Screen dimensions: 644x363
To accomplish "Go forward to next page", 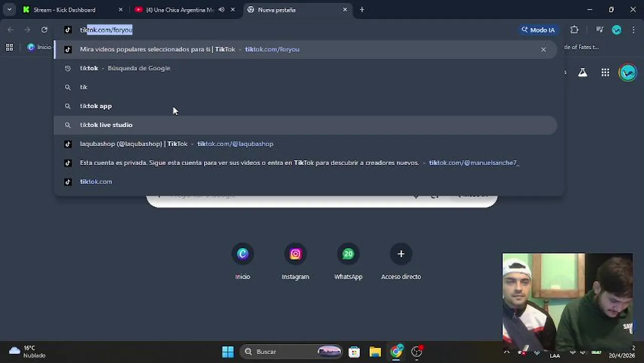I will click(x=27, y=30).
